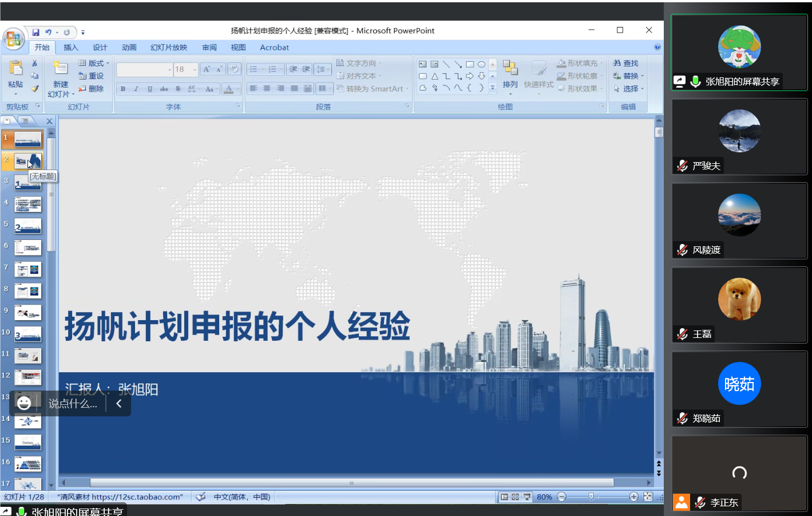The height and width of the screenshot is (516, 812).
Task: Open the Slide Sorter view from the status bar
Action: point(515,497)
